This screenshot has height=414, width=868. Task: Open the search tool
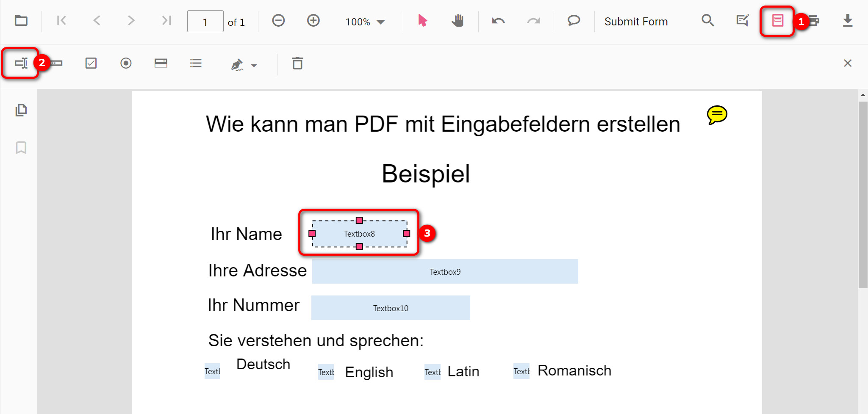point(708,20)
